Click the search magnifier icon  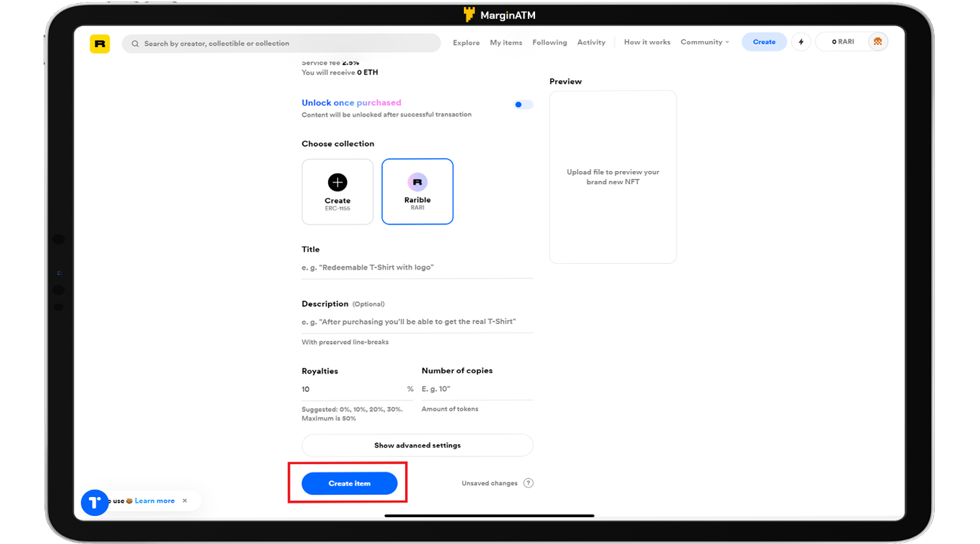point(135,44)
